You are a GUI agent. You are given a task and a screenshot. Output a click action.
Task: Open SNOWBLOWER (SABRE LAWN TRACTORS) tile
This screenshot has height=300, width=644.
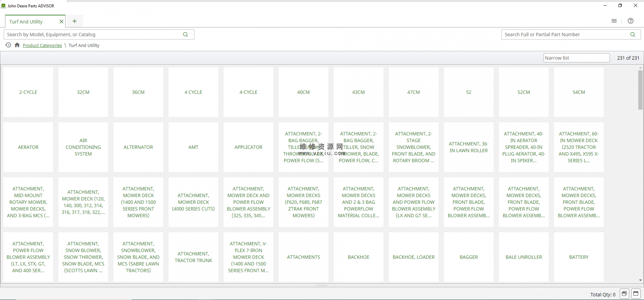[x=138, y=257]
